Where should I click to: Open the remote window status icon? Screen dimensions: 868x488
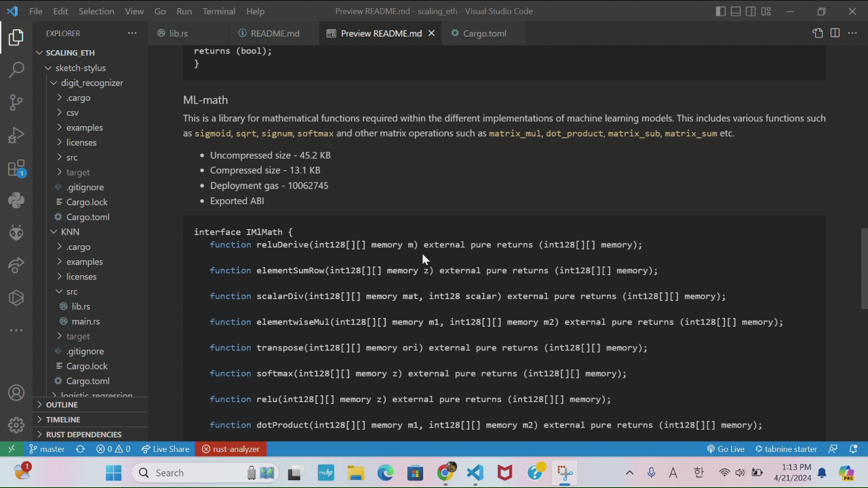pos(12,449)
